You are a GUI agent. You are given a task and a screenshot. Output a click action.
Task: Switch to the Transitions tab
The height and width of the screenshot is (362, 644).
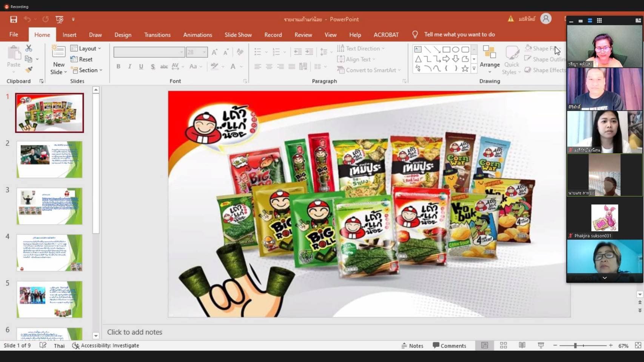point(157,35)
